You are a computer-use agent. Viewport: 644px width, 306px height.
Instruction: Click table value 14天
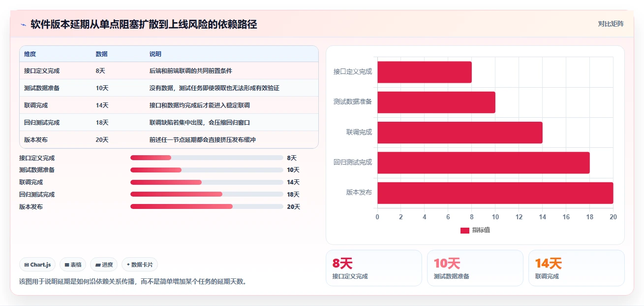coord(102,105)
